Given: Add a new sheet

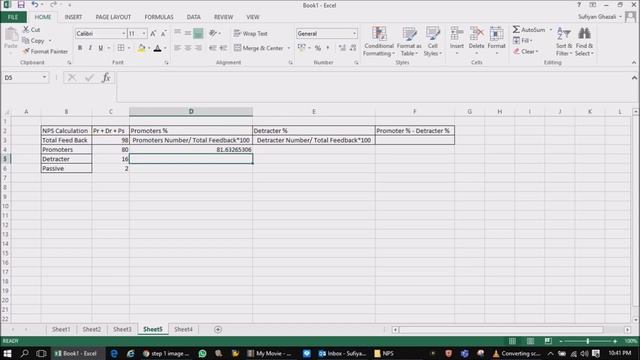Looking at the screenshot, I should 218,329.
